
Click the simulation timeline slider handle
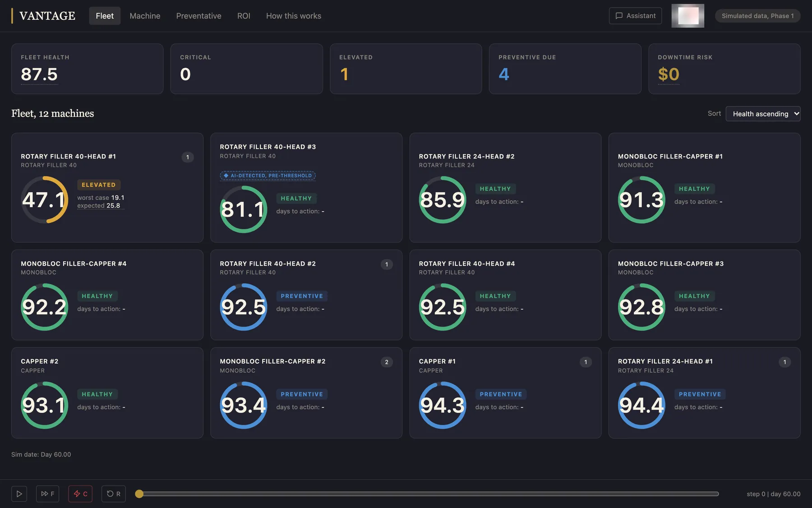139,494
